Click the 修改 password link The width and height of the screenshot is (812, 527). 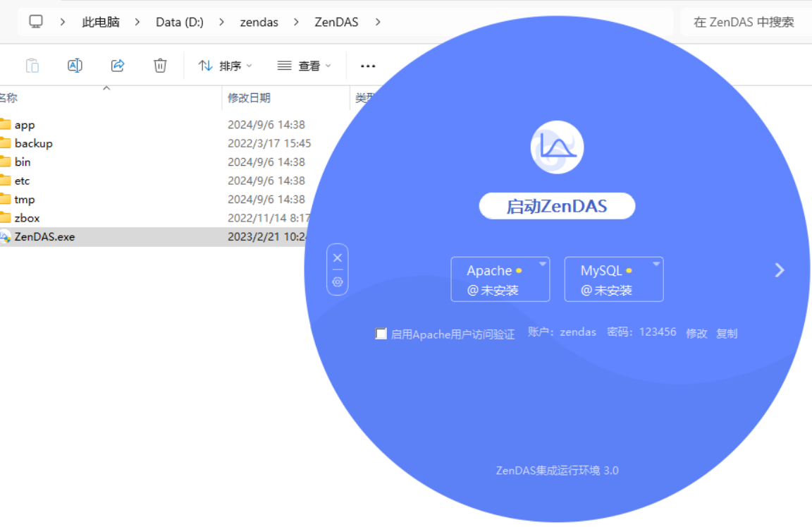(696, 333)
